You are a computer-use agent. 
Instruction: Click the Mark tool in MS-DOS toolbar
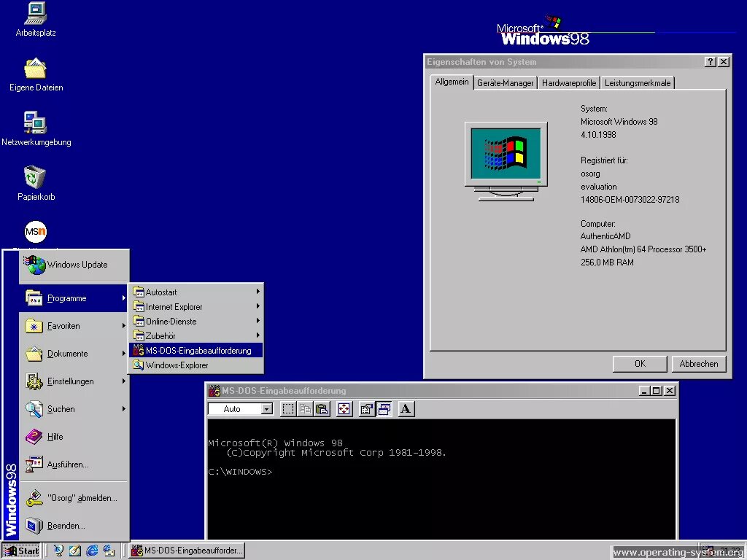288,408
